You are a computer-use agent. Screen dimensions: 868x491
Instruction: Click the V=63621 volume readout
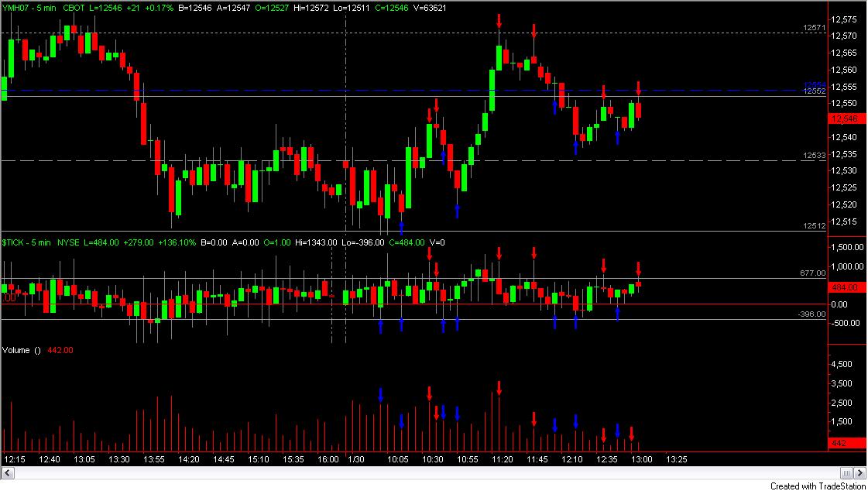[x=430, y=8]
